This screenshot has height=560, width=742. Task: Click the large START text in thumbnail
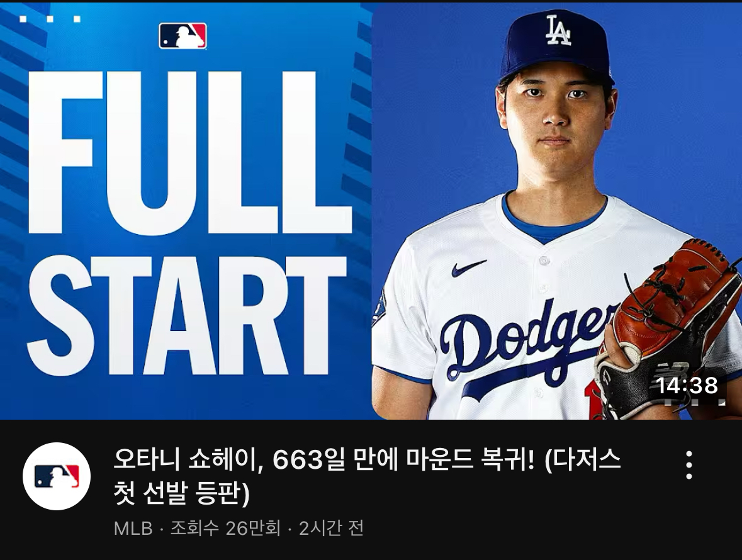186,315
